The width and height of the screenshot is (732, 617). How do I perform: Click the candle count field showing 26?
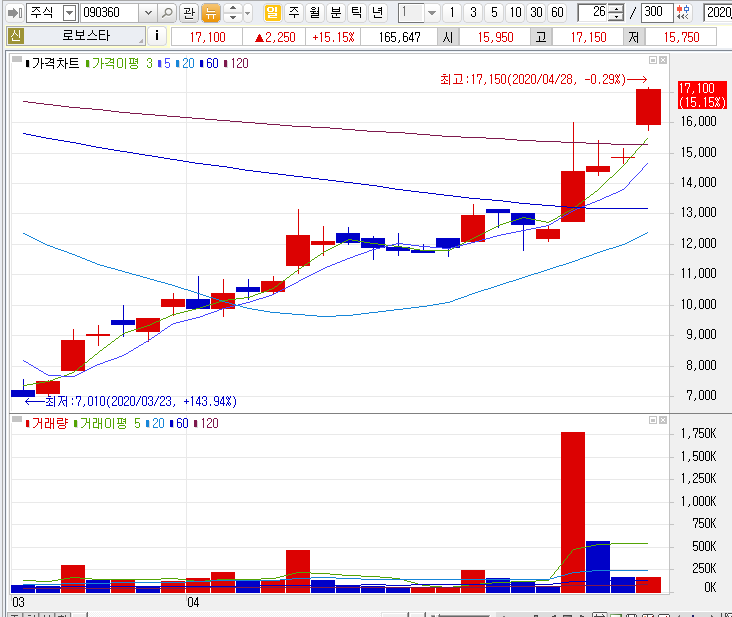[593, 13]
